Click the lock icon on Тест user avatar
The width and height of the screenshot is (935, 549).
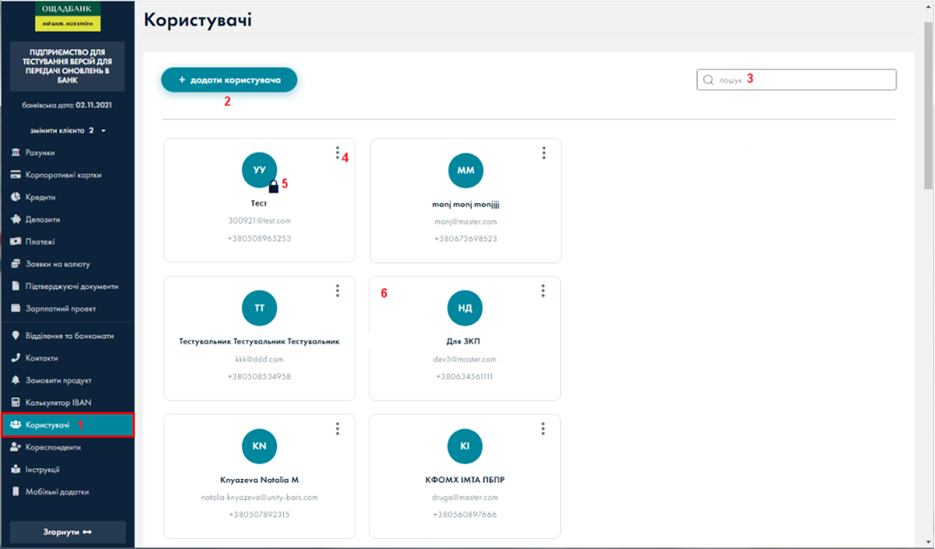273,185
